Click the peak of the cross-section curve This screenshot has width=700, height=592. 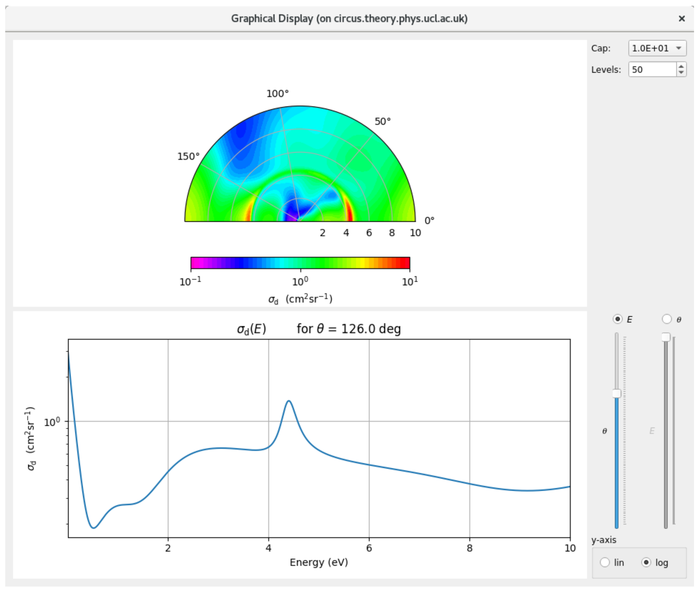(289, 401)
